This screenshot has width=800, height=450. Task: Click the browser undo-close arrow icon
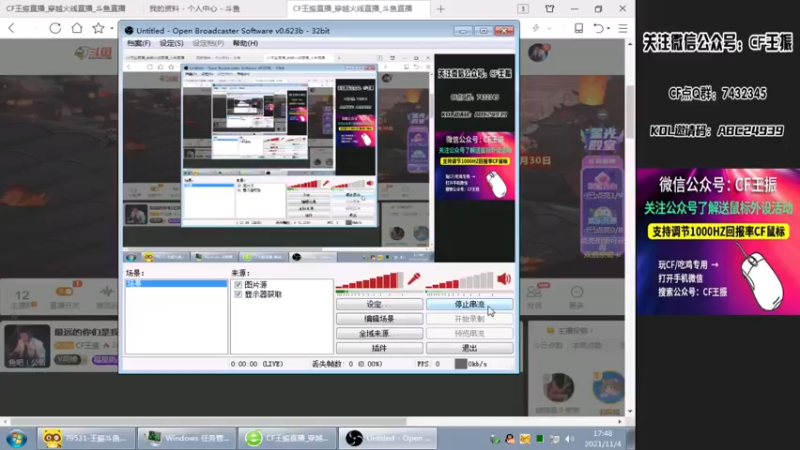coord(598,29)
